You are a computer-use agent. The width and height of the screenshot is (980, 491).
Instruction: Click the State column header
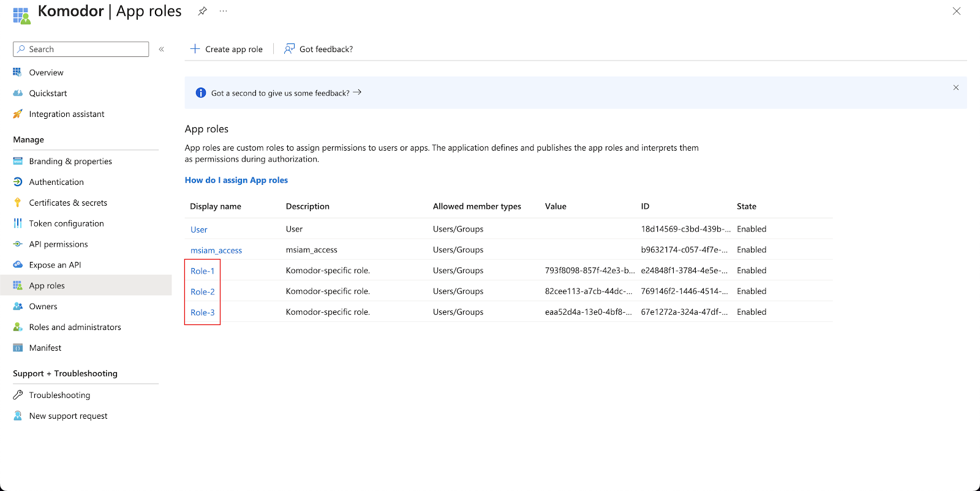click(x=747, y=206)
